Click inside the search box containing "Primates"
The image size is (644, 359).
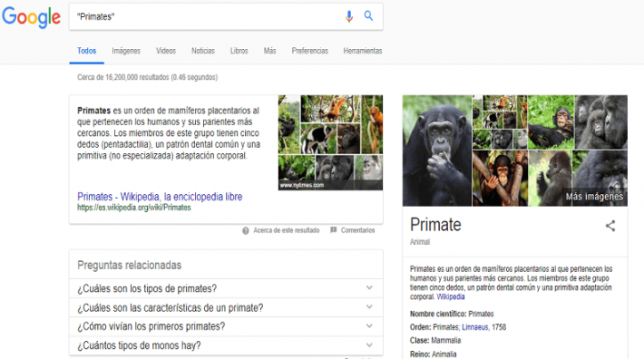pyautogui.click(x=205, y=17)
